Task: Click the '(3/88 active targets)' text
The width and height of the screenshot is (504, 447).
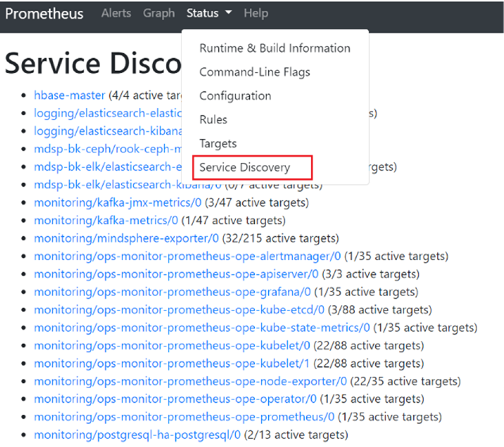Action: (380, 310)
